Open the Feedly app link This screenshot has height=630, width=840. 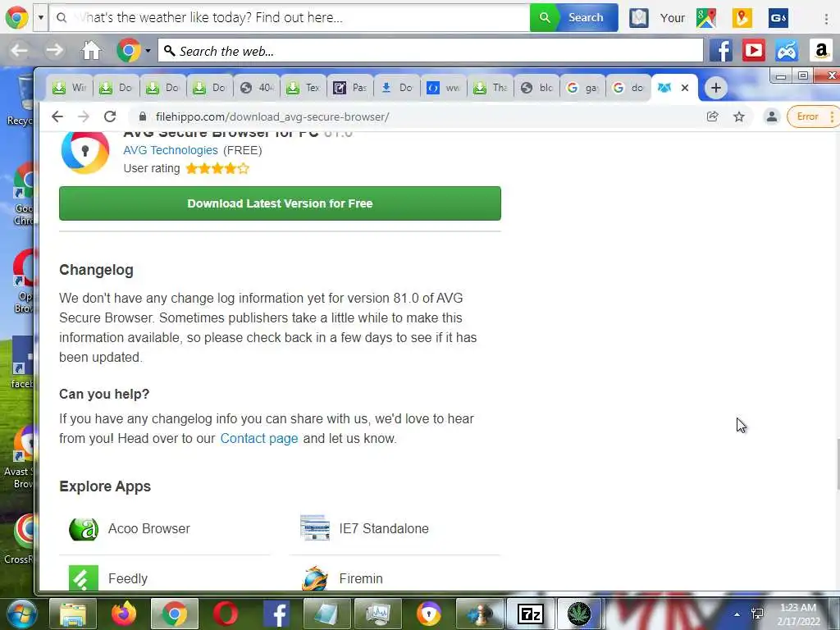point(127,578)
